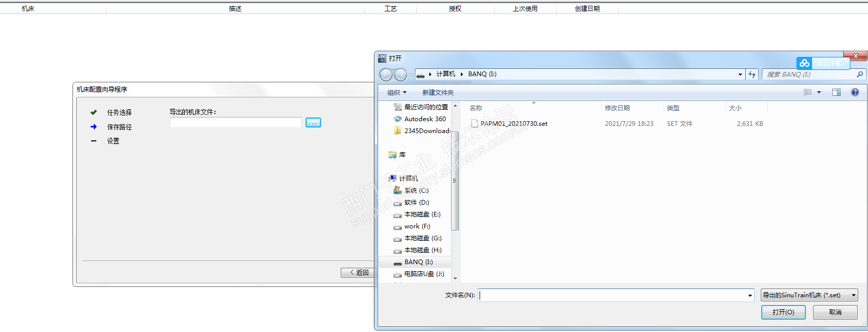868x332 pixels.
Task: Select drive BANQ (I:) in tree
Action: 413,262
